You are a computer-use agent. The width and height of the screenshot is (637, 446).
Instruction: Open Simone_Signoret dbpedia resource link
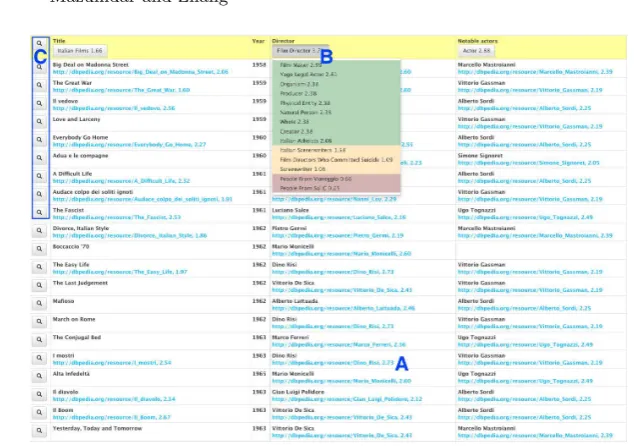tap(529, 163)
